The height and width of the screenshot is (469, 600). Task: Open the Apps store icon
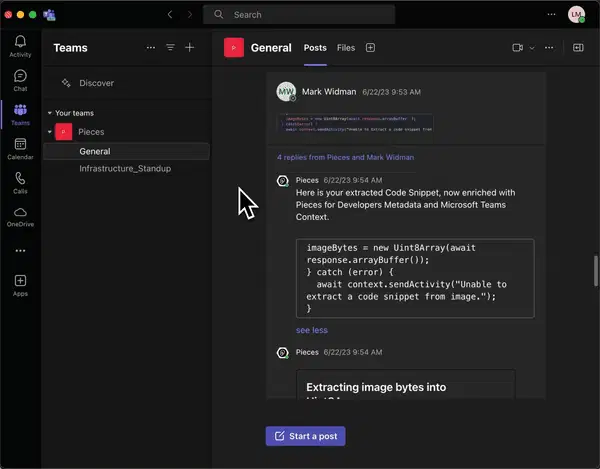[20, 285]
